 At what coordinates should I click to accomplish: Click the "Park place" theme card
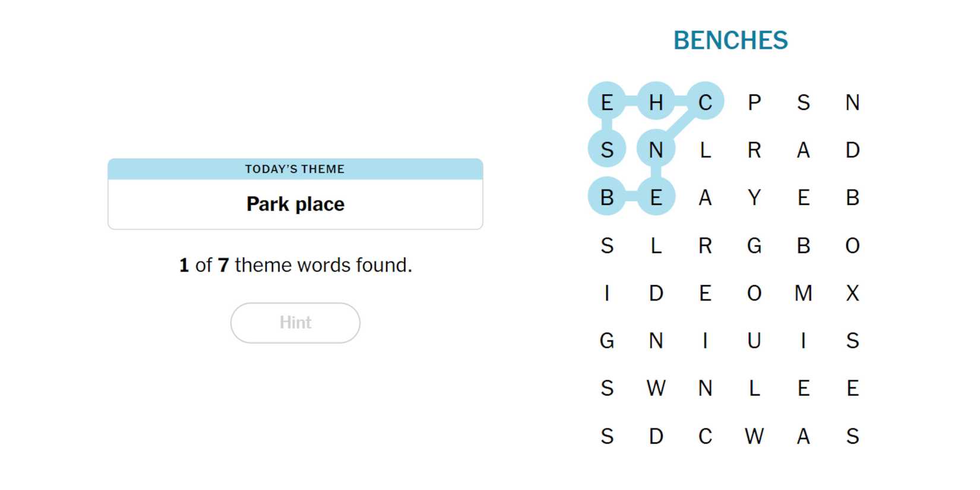point(295,204)
